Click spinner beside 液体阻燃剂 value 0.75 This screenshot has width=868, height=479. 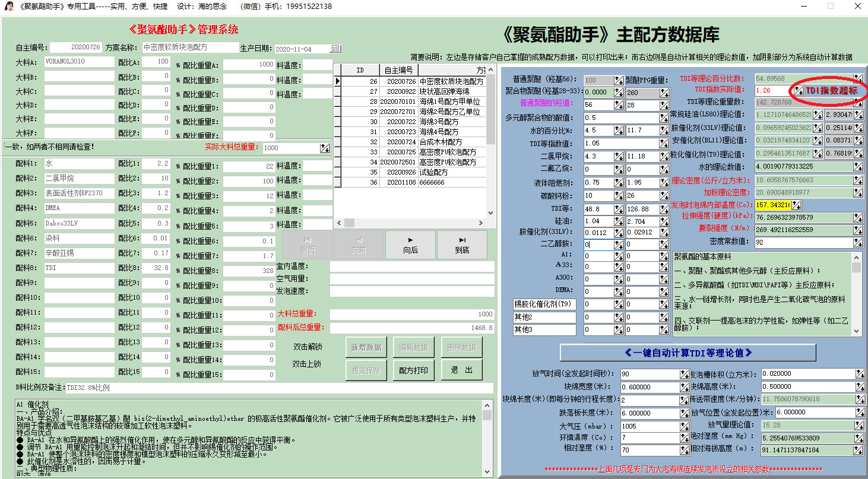619,183
